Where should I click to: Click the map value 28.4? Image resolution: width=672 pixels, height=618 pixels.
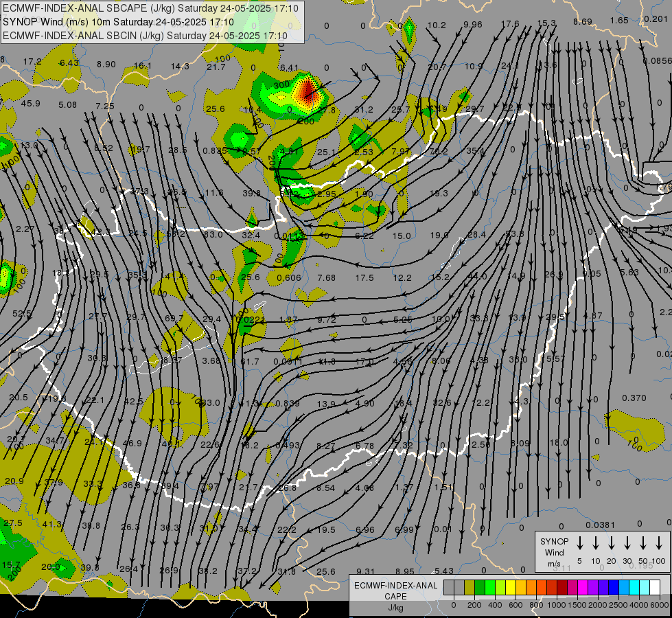[x=476, y=234]
